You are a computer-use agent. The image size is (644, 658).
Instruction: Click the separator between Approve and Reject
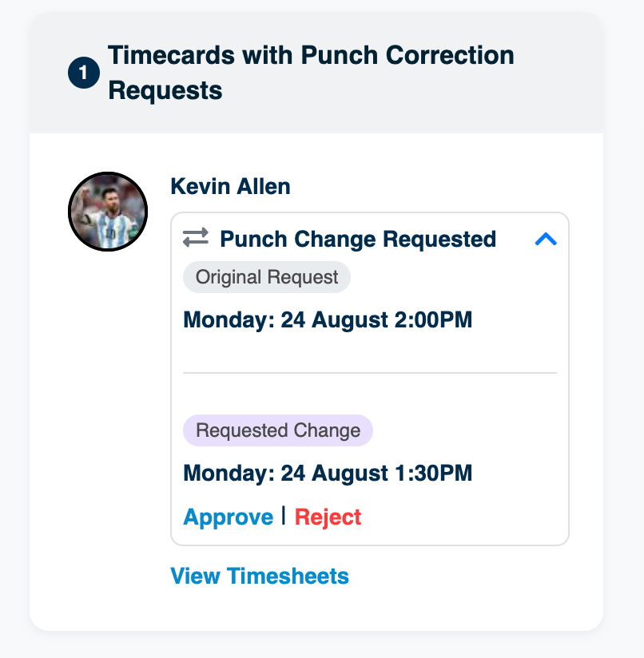(x=284, y=515)
